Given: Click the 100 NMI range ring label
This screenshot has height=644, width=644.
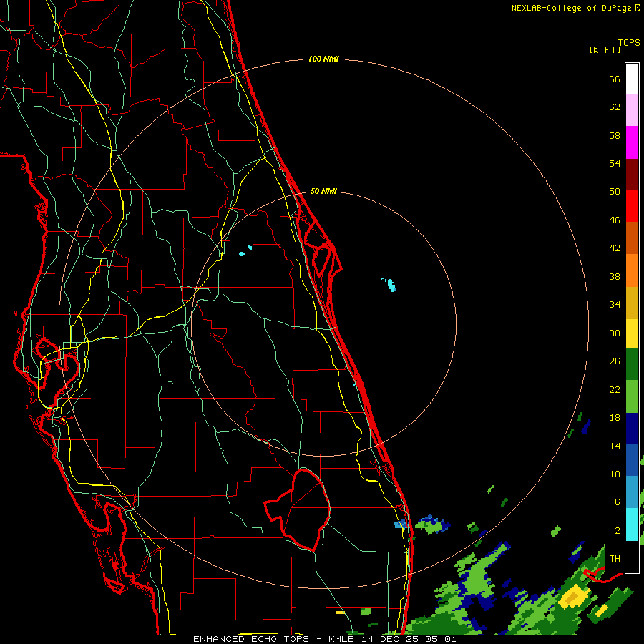Looking at the screenshot, I should pos(323,59).
